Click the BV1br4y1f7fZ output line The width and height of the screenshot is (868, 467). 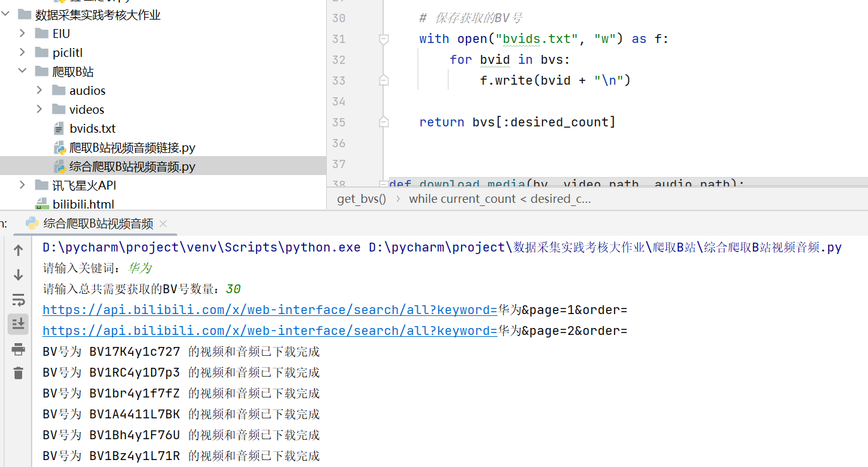click(x=181, y=394)
